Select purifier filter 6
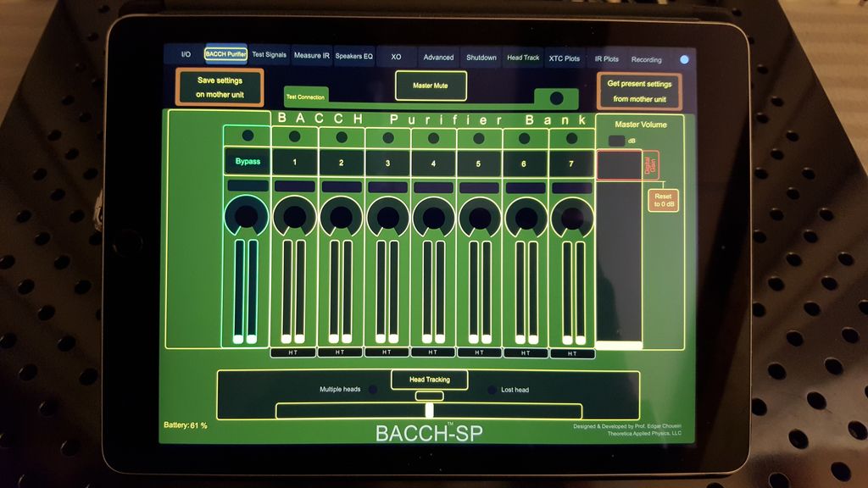 click(x=524, y=164)
